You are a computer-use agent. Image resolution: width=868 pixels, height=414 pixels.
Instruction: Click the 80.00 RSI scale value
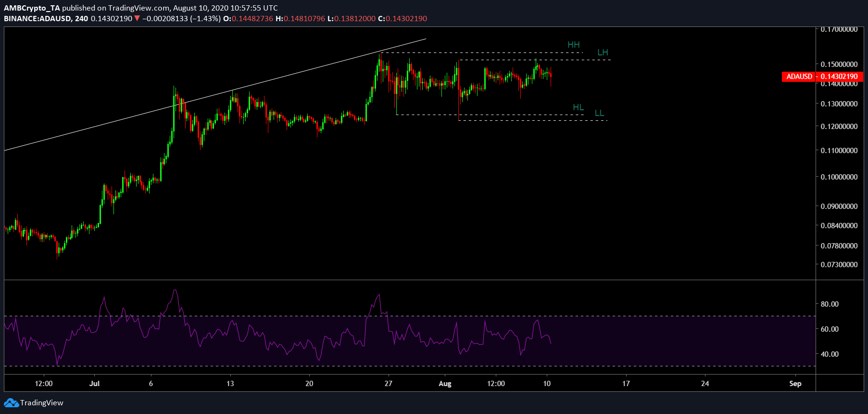point(830,304)
